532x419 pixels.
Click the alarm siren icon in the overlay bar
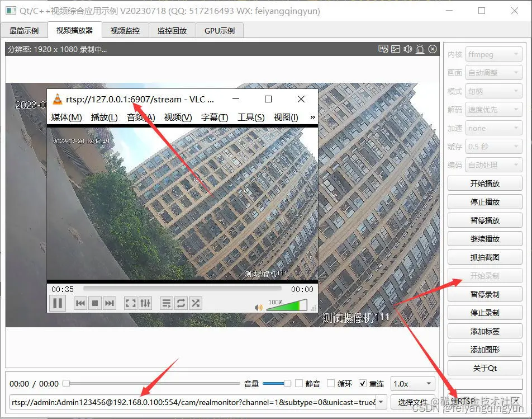[420, 49]
